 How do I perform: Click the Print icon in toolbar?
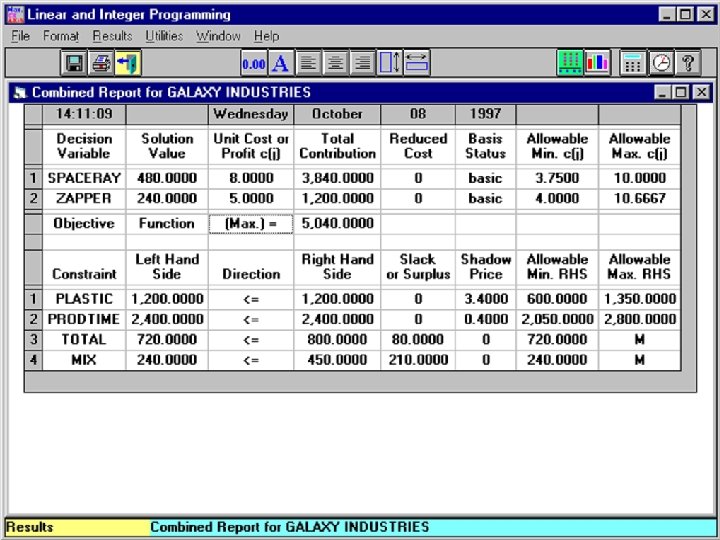pos(101,63)
